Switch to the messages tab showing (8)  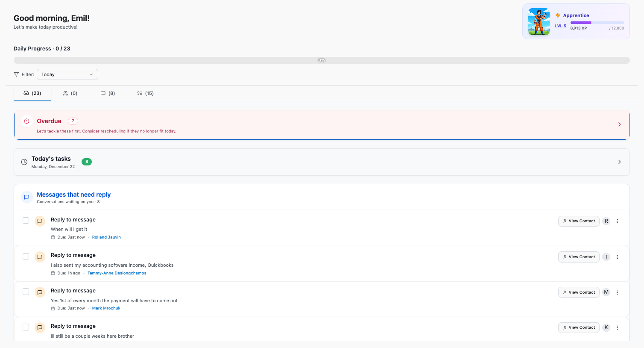coord(108,93)
